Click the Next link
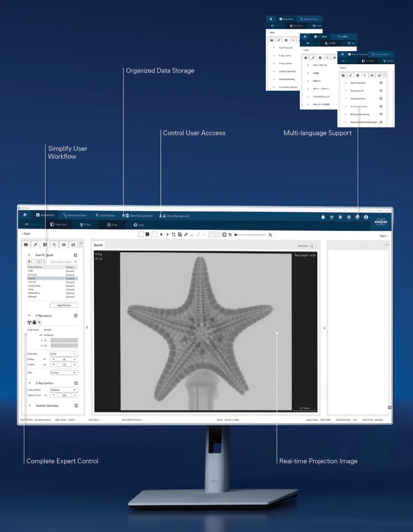This screenshot has width=413, height=532. tap(384, 236)
